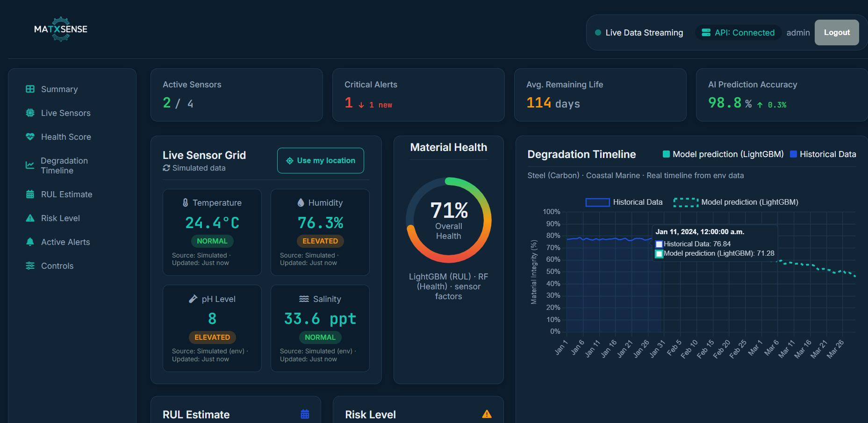Image resolution: width=868 pixels, height=423 pixels.
Task: Click the Use my location button
Action: coord(320,160)
